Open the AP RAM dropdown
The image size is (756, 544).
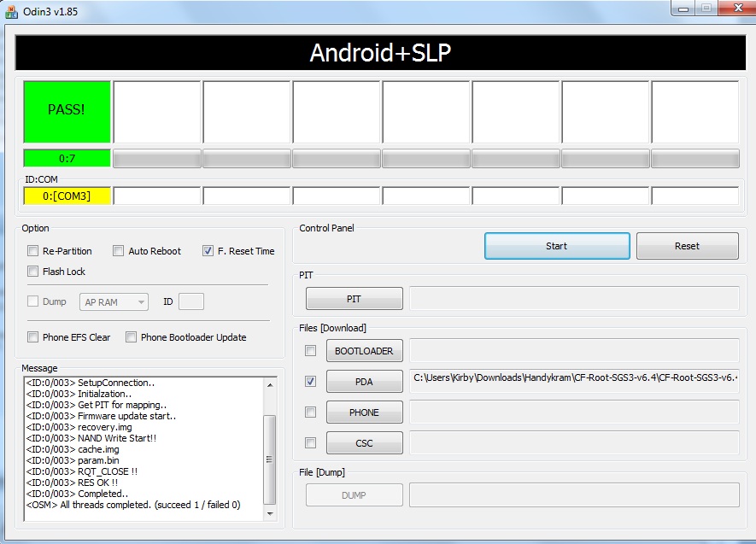(114, 301)
